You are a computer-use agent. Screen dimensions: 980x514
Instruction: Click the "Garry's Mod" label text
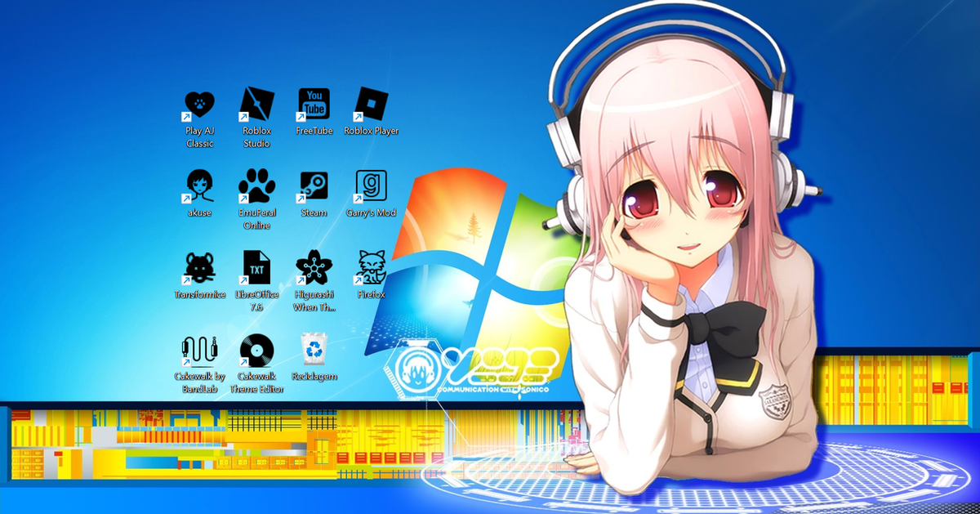(x=371, y=212)
